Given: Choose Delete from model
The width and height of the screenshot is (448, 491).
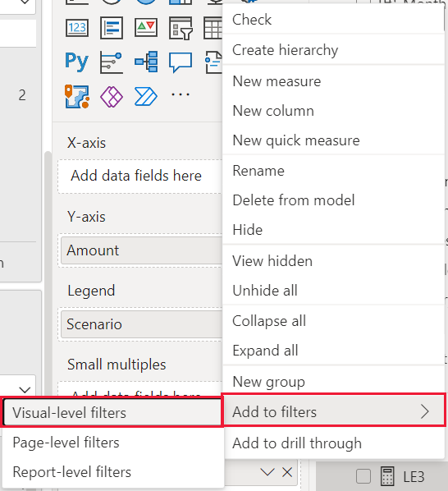Looking at the screenshot, I should click(x=334, y=200).
